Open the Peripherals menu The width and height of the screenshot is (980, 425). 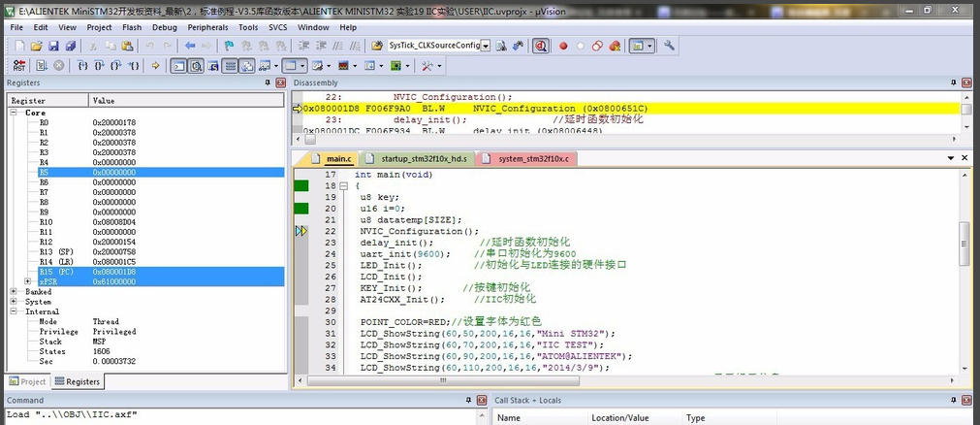pyautogui.click(x=207, y=27)
